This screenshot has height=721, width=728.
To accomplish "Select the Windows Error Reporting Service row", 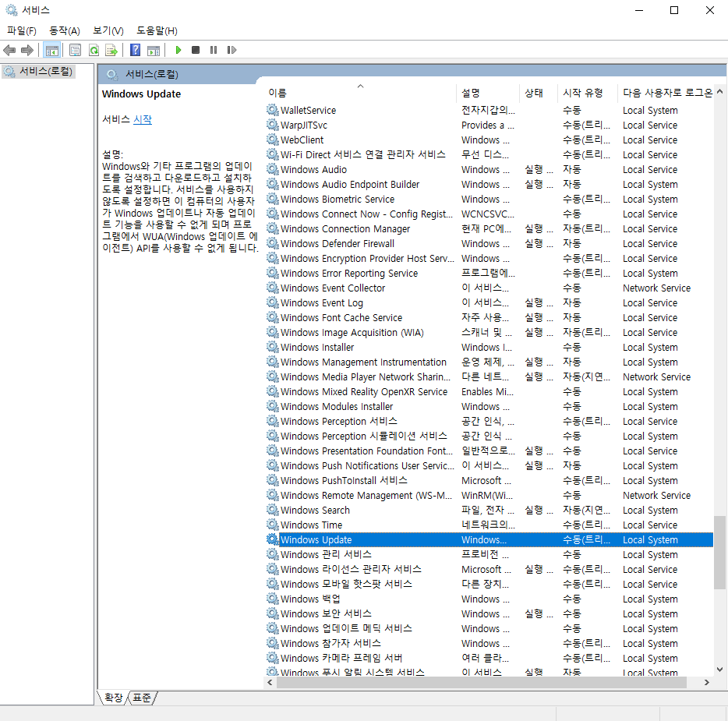I will [x=489, y=273].
